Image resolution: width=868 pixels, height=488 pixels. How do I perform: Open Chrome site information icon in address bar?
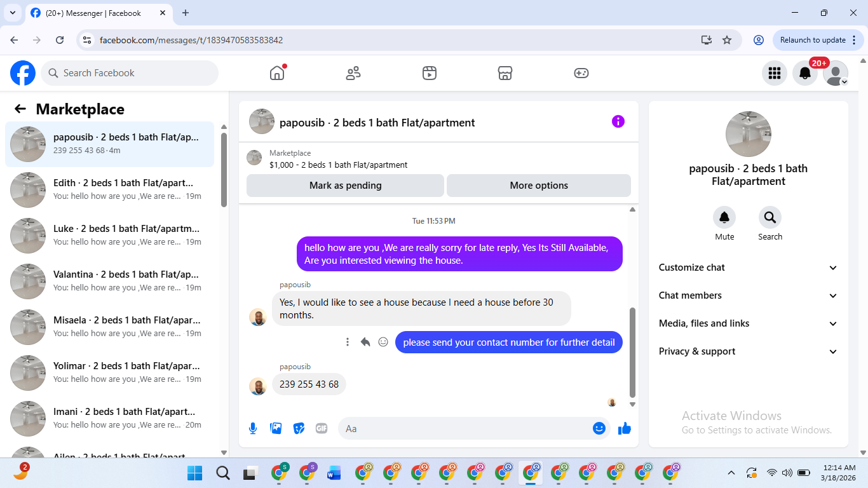click(x=88, y=40)
